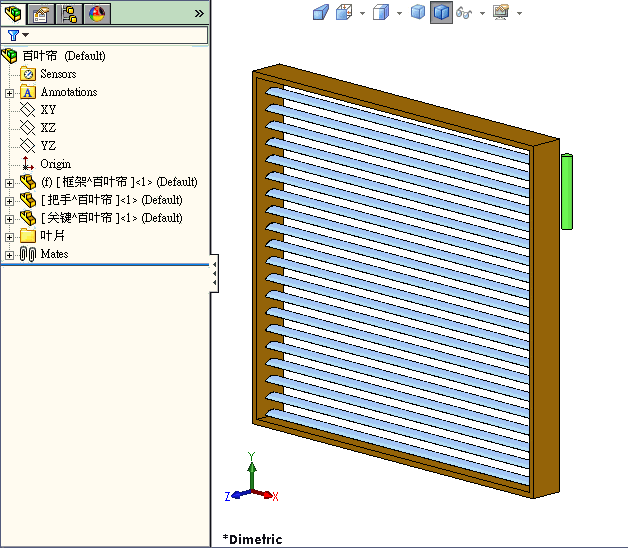Select the XZ plane
Screen dimensions: 628x548
tap(48, 128)
